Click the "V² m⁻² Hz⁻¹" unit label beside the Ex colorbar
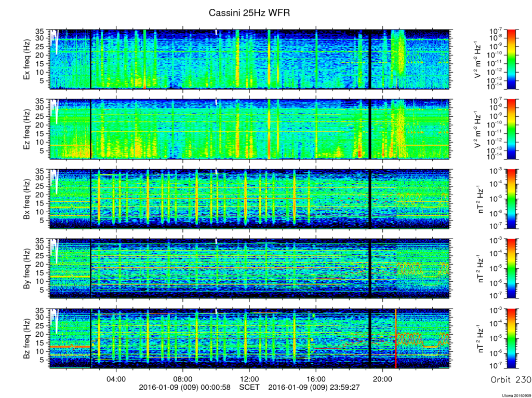Screen dimensions: 532x398 tap(478, 60)
